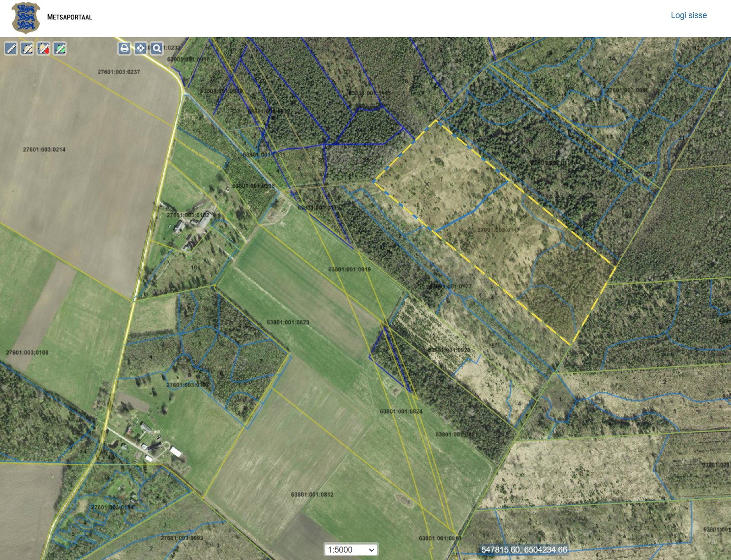Select the distance measure ruler tool
Viewport: 731px width, 560px height.
point(11,49)
